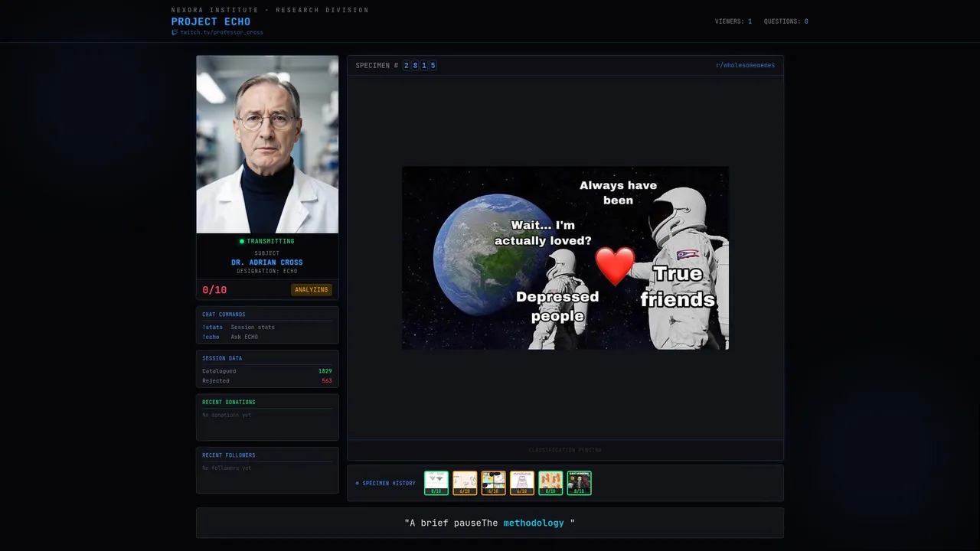Click the No followers yet message
The height and width of the screenshot is (551, 980).
(227, 468)
